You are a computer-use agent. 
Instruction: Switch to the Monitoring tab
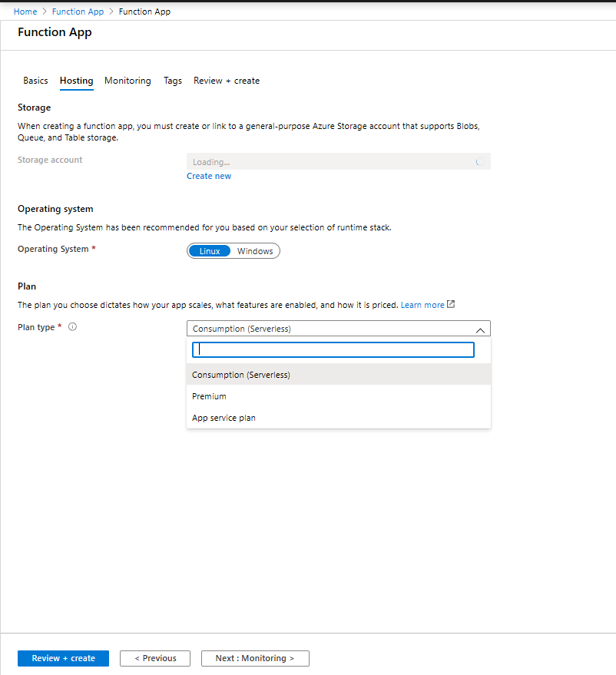128,81
